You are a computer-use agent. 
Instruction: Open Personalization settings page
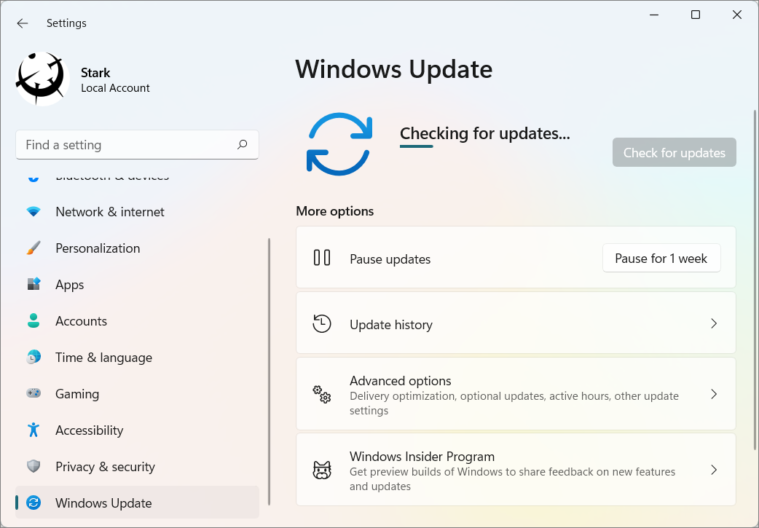click(x=137, y=248)
